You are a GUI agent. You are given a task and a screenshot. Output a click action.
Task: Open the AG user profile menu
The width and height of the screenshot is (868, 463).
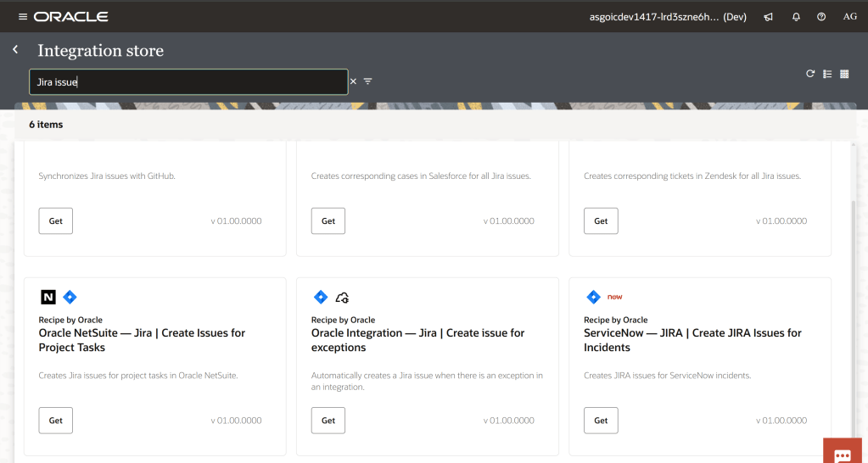pos(849,17)
